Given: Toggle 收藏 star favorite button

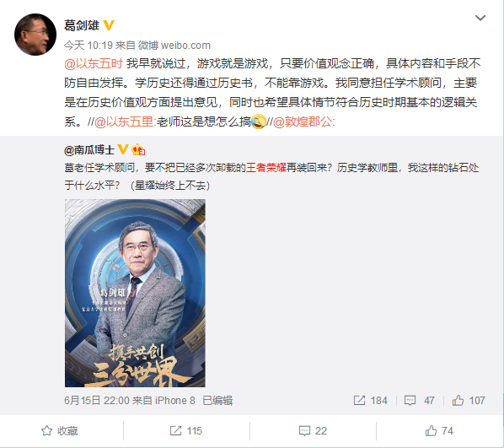Looking at the screenshot, I should tap(60, 431).
